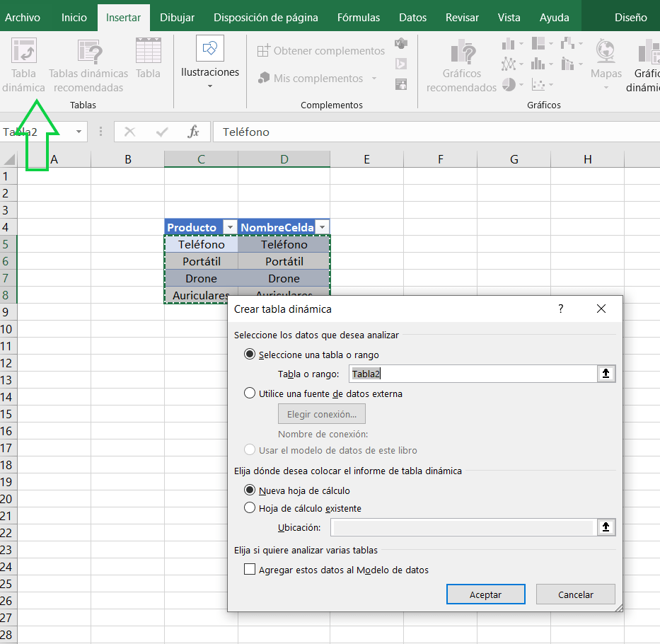This screenshot has width=660, height=644.
Task: Click the hierarchy treemap chart icon
Action: pos(538,43)
